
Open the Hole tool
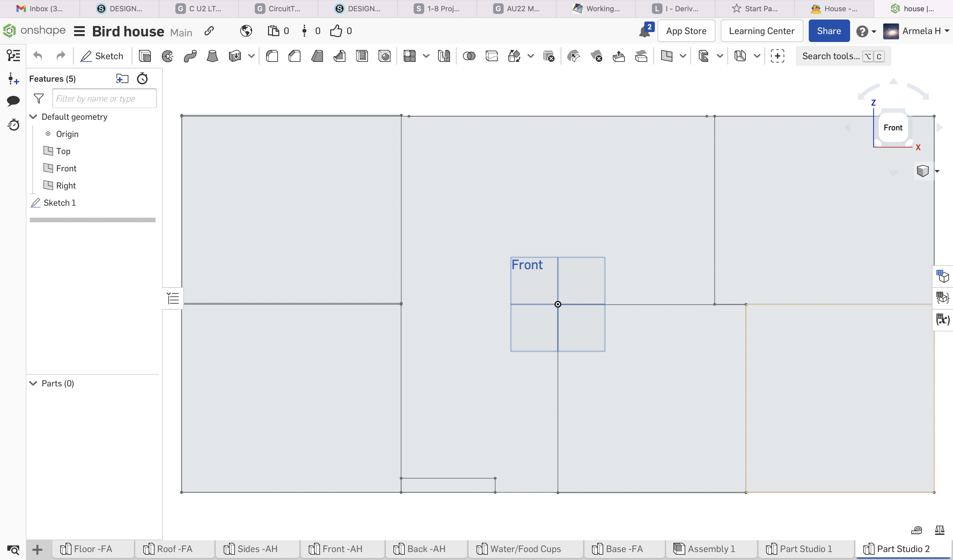[x=385, y=56]
